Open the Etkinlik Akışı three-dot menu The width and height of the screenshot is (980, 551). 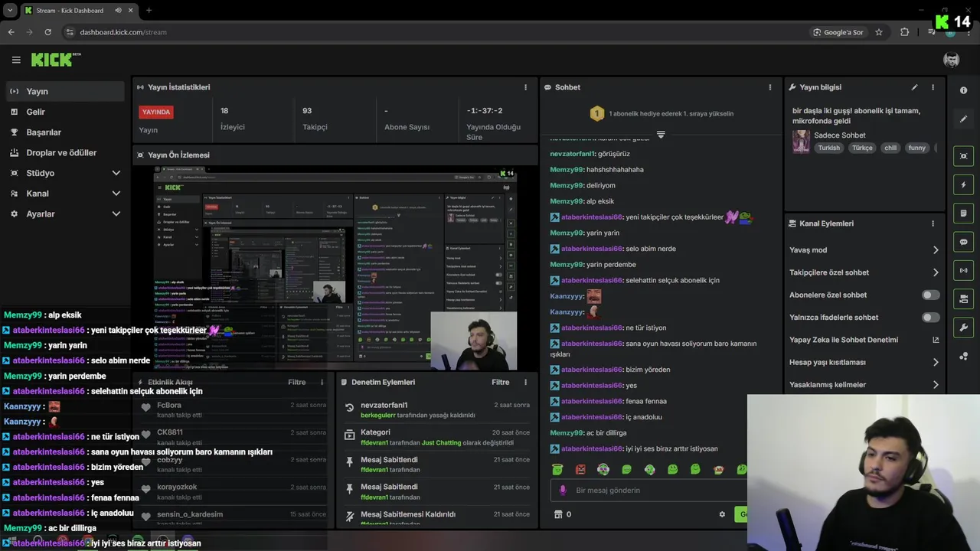322,382
